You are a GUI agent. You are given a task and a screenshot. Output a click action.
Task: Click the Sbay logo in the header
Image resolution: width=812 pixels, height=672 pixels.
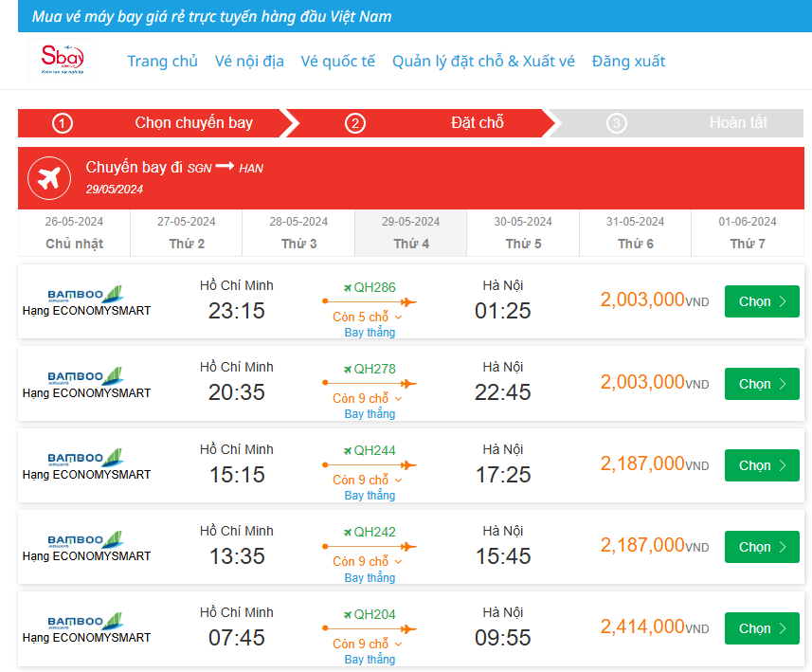[63, 59]
